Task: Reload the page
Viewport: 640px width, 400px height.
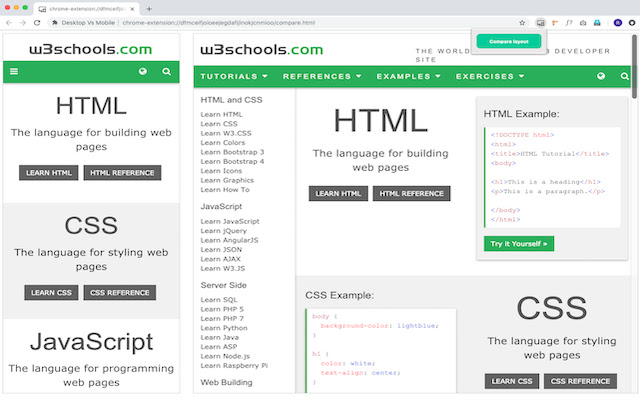Action: coord(37,23)
